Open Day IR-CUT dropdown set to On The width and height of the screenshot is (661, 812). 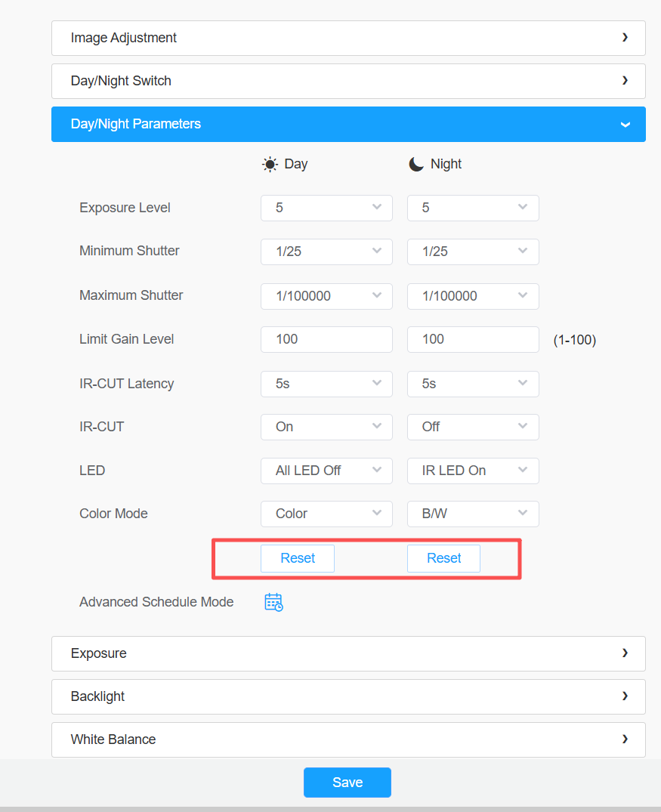(326, 427)
